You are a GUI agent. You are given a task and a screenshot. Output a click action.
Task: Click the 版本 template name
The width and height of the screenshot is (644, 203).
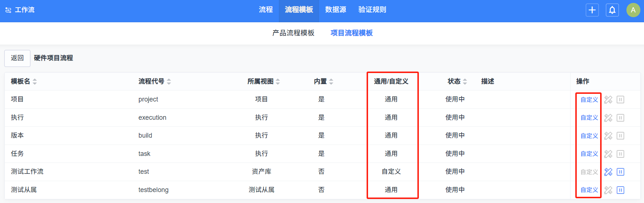17,135
